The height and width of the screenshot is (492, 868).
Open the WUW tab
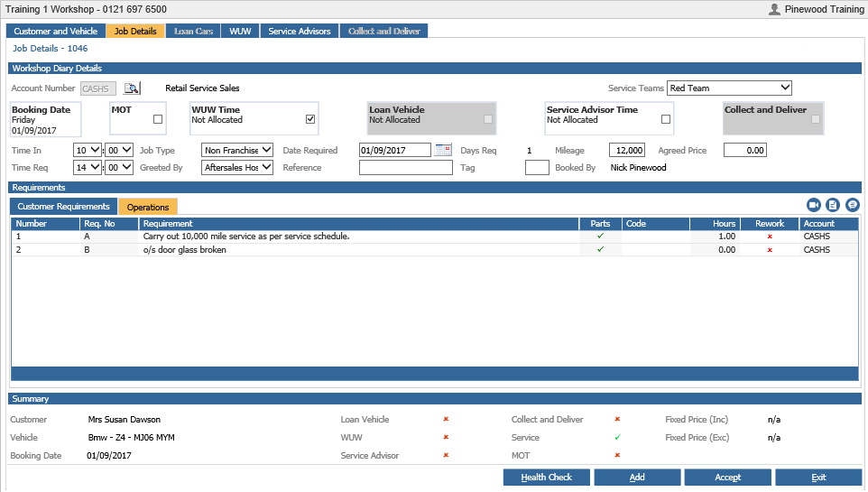pos(240,31)
